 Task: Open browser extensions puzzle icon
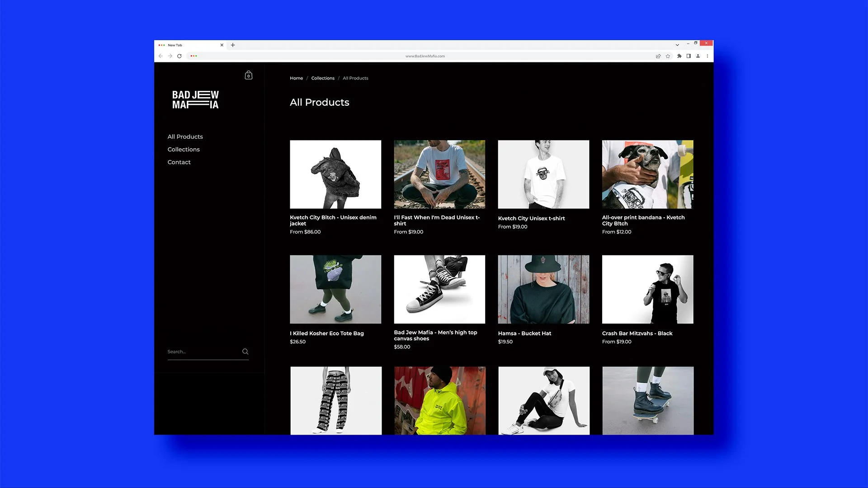point(679,56)
